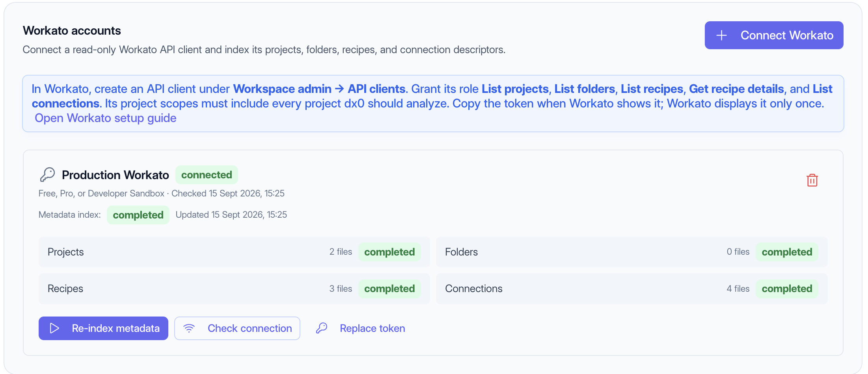Click the "Metadata index:" label
The height and width of the screenshot is (374, 868).
[x=69, y=215]
